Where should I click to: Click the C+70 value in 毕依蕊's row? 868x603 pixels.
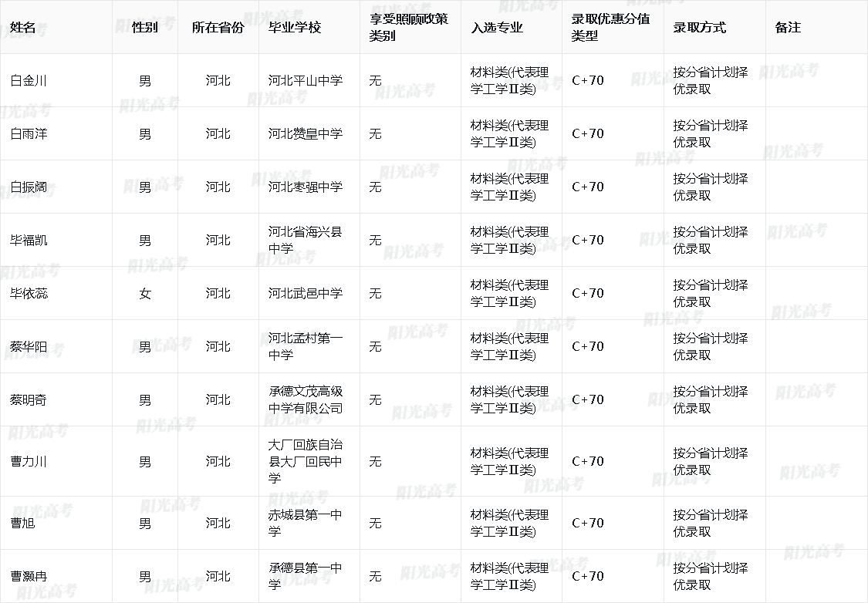point(588,293)
